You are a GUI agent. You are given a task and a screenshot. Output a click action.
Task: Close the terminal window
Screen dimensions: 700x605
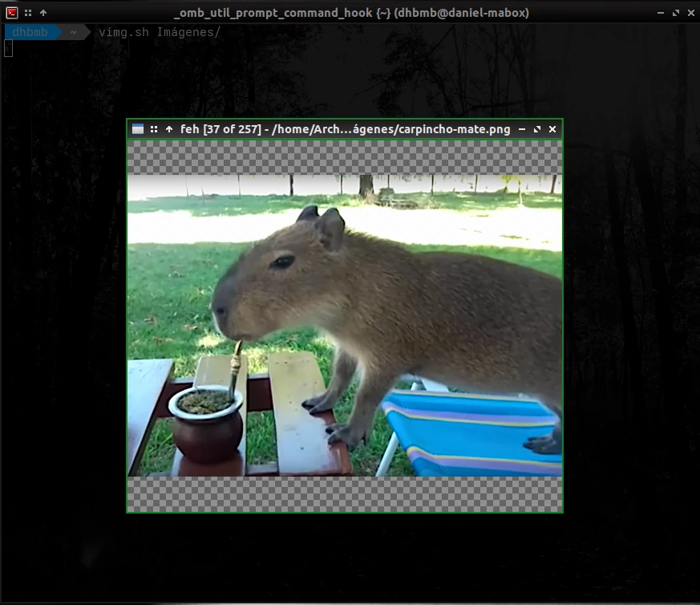click(691, 13)
